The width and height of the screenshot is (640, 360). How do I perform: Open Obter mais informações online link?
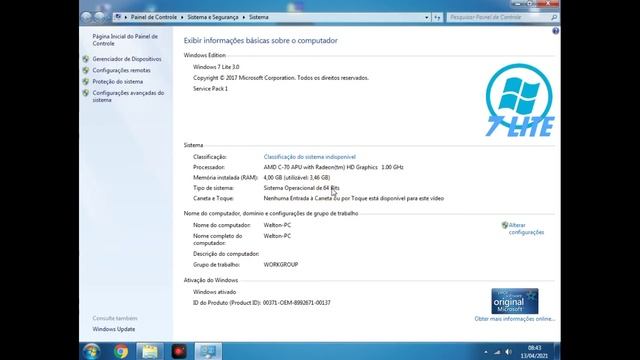point(514,319)
